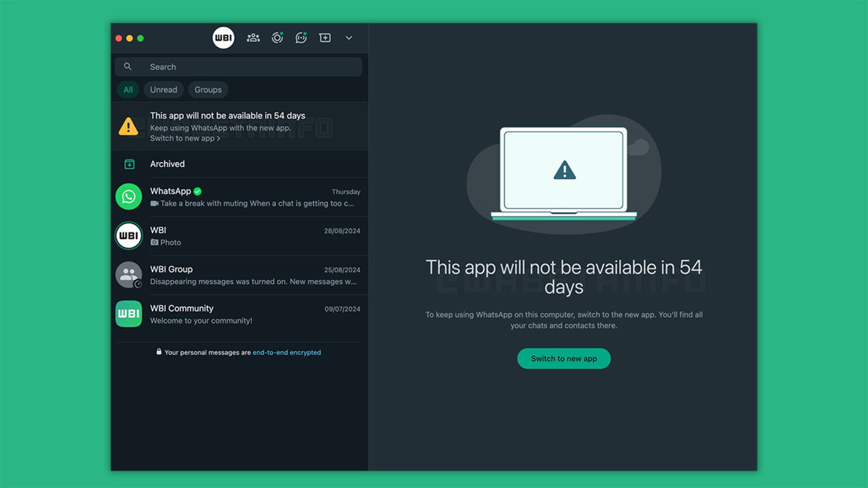Click the laptop warning illustration
Viewport: 868px width, 488px height.
(x=564, y=174)
